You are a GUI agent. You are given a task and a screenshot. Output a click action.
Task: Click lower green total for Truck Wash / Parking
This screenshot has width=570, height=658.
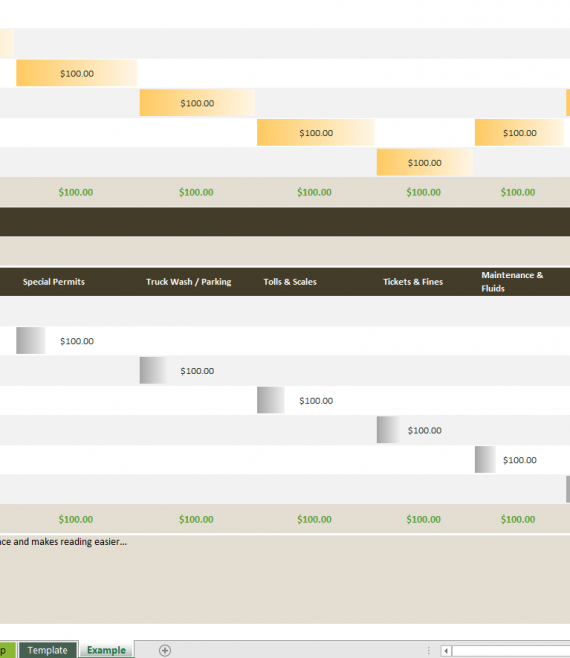coord(196,519)
